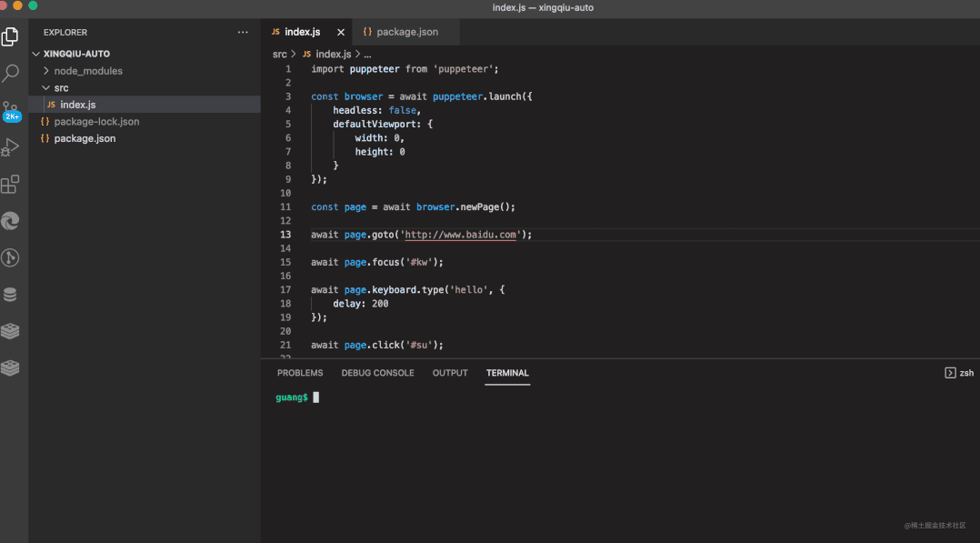Image resolution: width=980 pixels, height=543 pixels.
Task: Expand the node_modules folder
Action: coord(45,71)
